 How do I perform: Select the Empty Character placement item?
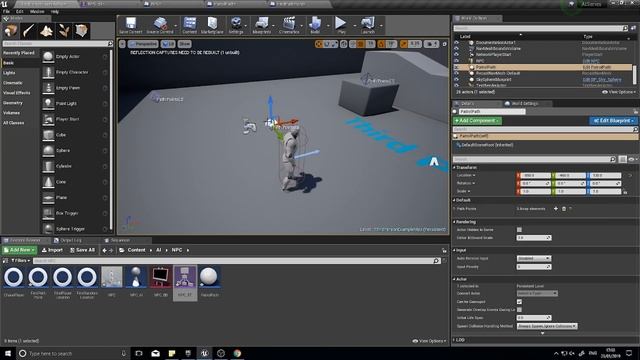pos(75,72)
